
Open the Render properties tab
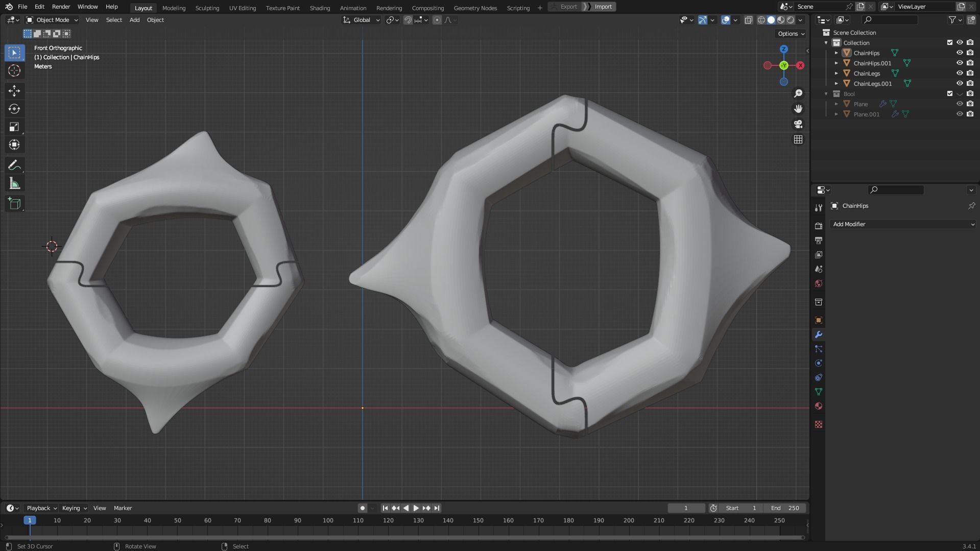click(x=819, y=226)
